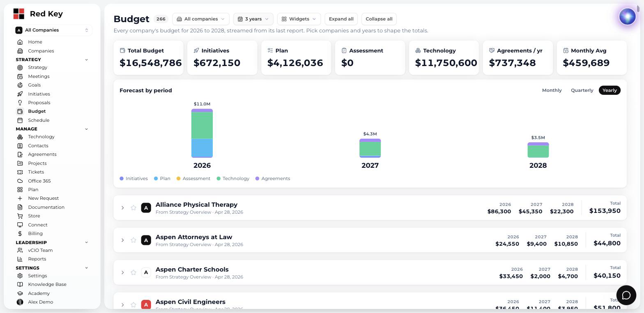Click the Aspen Civil Engineers company name
Image resolution: width=644 pixels, height=313 pixels.
(x=191, y=302)
